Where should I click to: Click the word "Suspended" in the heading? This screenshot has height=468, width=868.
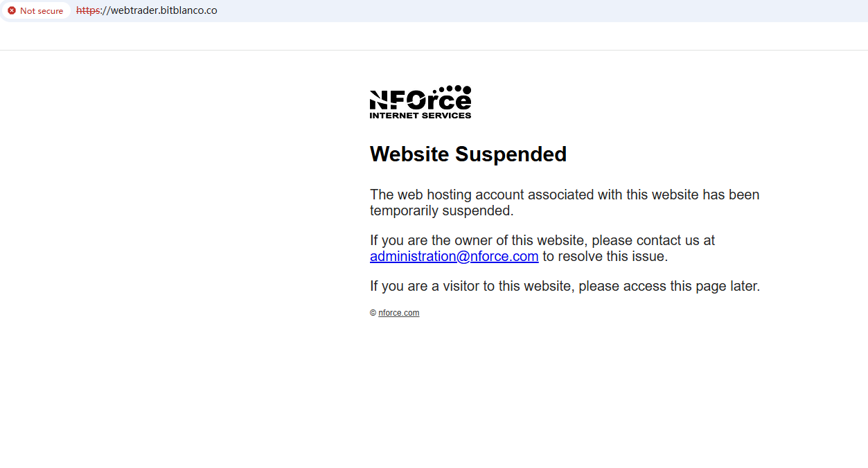coord(511,154)
